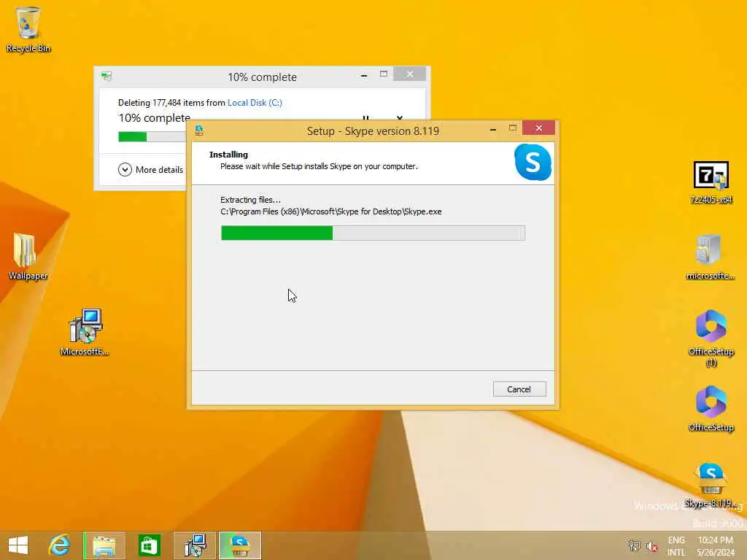This screenshot has width=747, height=560.
Task: Minimize the Skype Setup window
Action: coord(493,128)
